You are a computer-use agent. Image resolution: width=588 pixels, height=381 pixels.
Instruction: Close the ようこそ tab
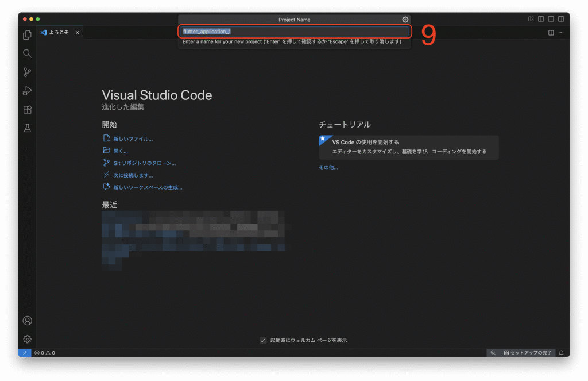tap(78, 33)
